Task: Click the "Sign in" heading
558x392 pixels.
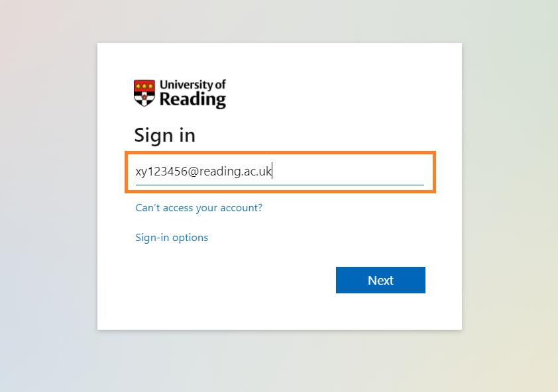Action: 164,135
